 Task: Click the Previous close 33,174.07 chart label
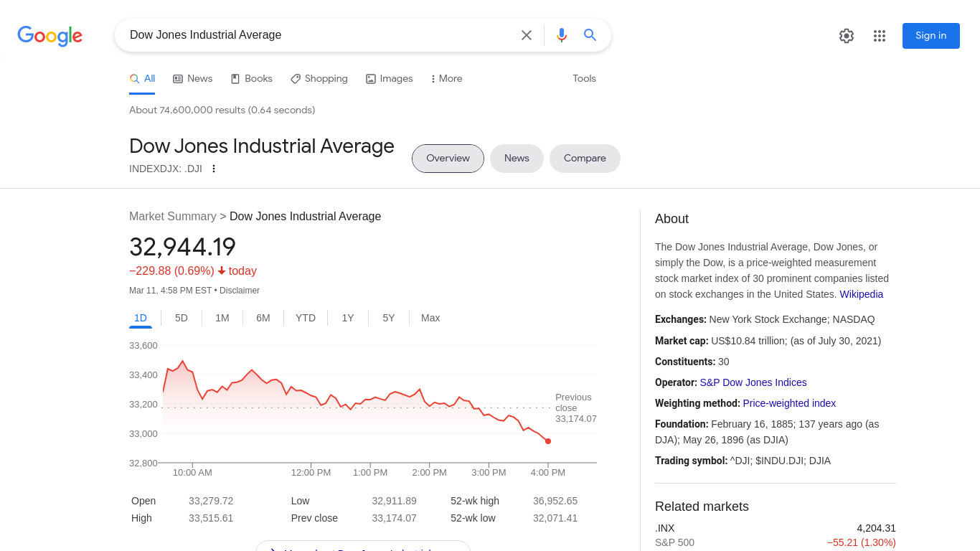coord(575,408)
